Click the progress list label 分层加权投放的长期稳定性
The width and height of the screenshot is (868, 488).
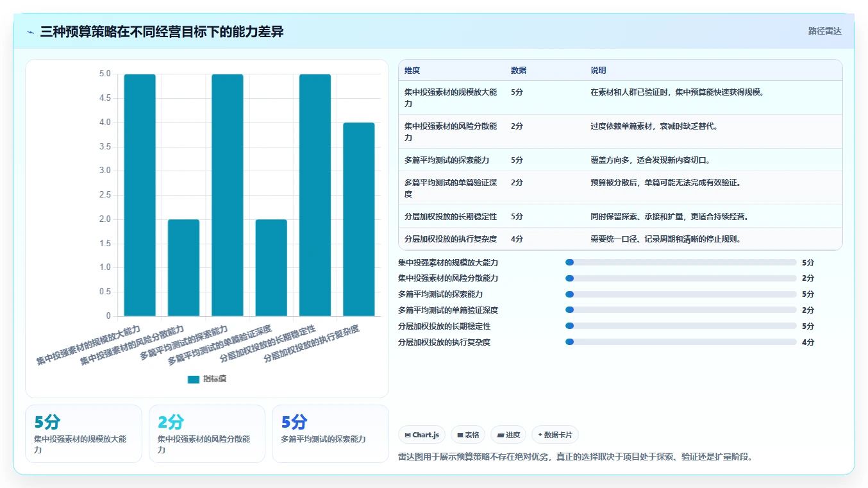click(x=444, y=326)
